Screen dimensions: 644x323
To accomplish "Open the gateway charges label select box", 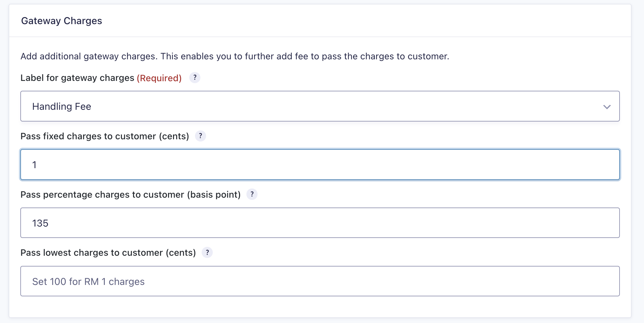I will click(320, 106).
